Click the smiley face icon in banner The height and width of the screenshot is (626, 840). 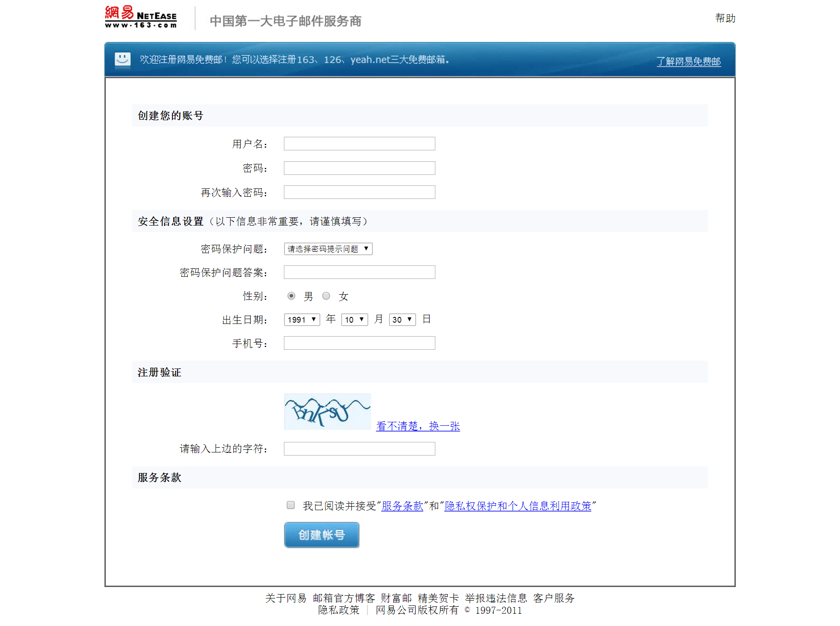(x=122, y=59)
